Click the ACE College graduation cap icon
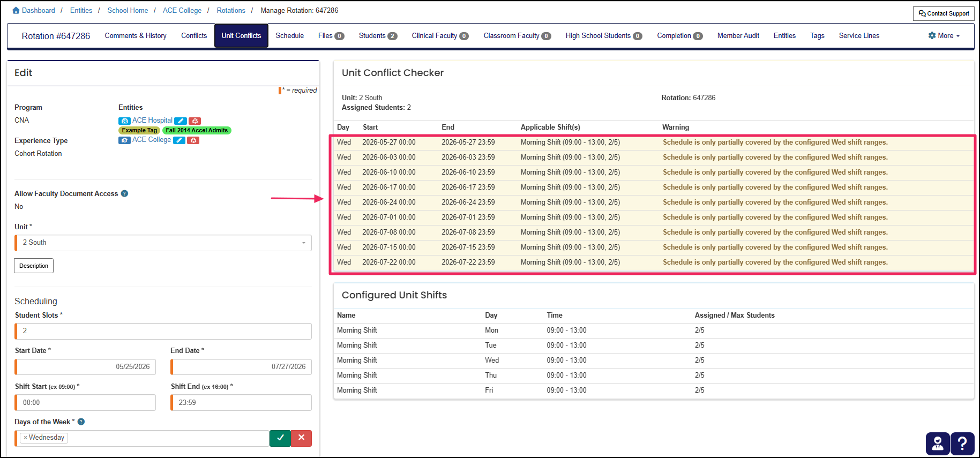This screenshot has width=980, height=458. tap(124, 140)
